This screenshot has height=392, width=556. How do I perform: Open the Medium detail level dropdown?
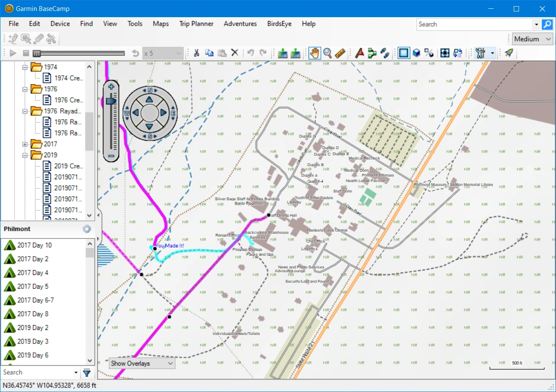pyautogui.click(x=533, y=39)
